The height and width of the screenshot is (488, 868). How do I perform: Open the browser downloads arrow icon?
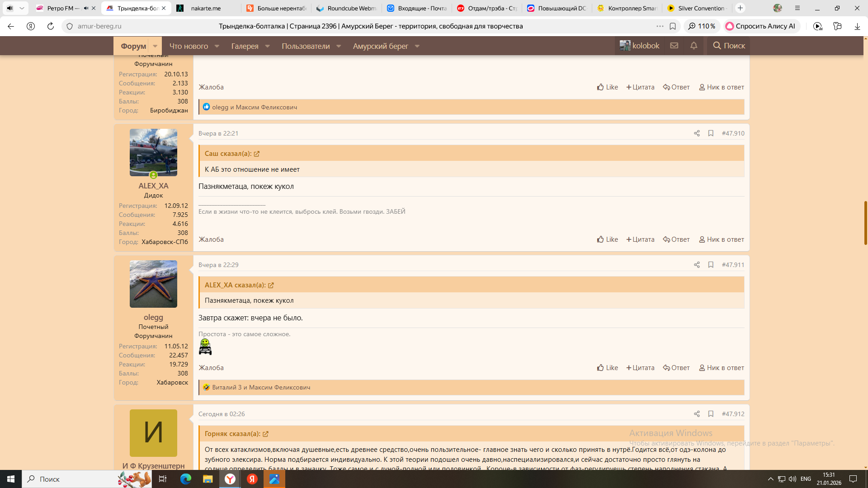(x=857, y=26)
